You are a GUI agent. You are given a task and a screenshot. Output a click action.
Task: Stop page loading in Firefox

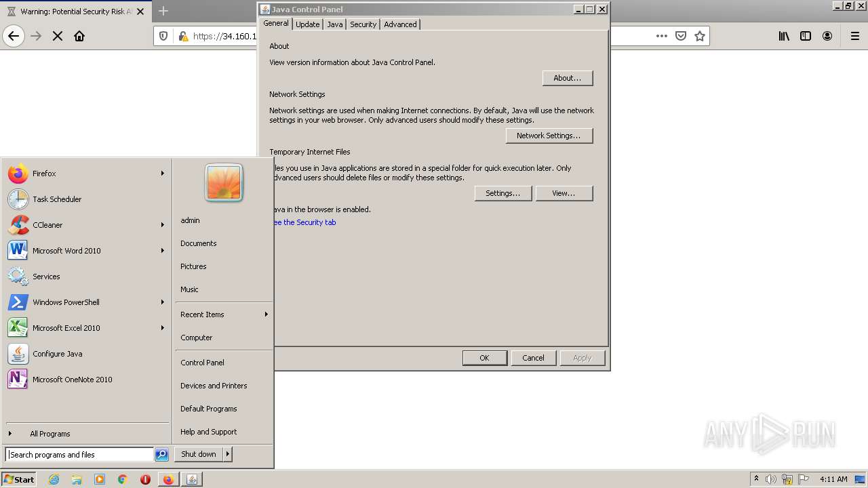click(x=58, y=36)
